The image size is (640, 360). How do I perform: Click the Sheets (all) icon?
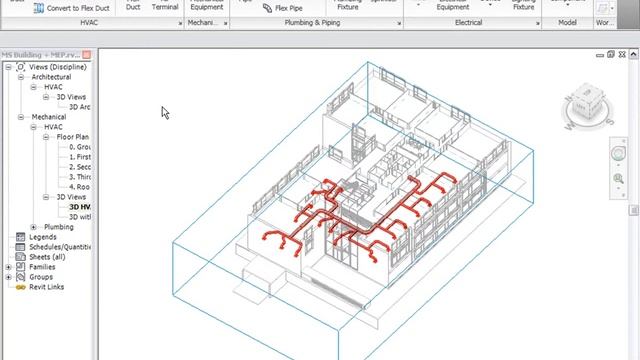(x=20, y=257)
